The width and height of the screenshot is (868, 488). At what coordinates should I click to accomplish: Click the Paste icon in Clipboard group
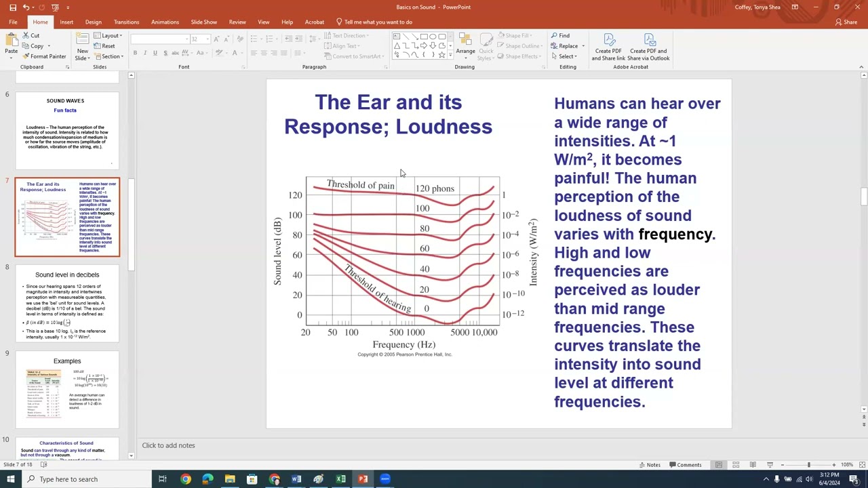pyautogui.click(x=12, y=44)
